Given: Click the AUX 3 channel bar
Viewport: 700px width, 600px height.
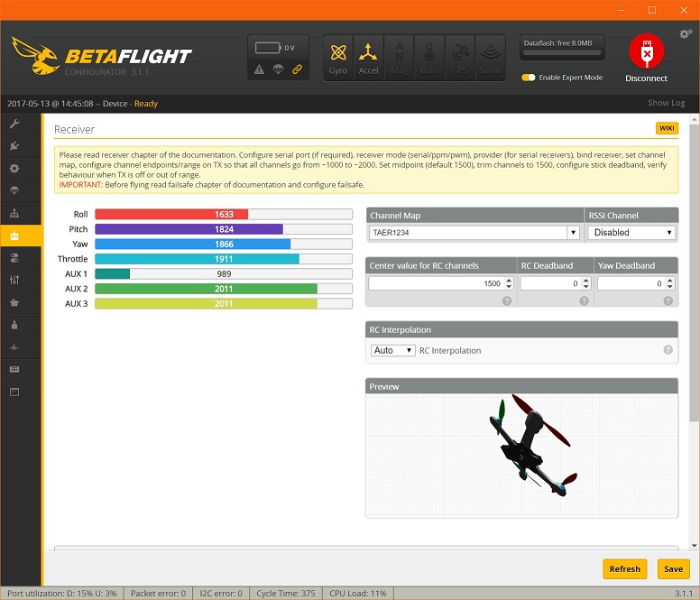Looking at the screenshot, I should tap(224, 303).
